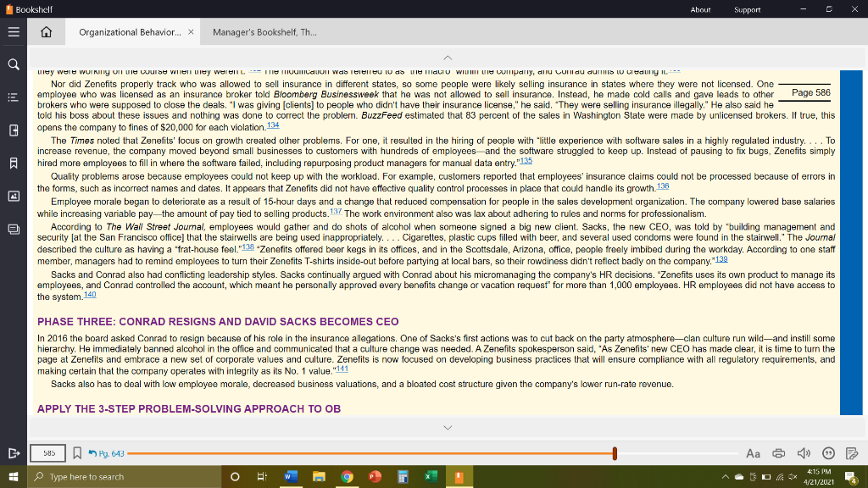Open Word from the taskbar
The height and width of the screenshot is (488, 868).
[291, 476]
